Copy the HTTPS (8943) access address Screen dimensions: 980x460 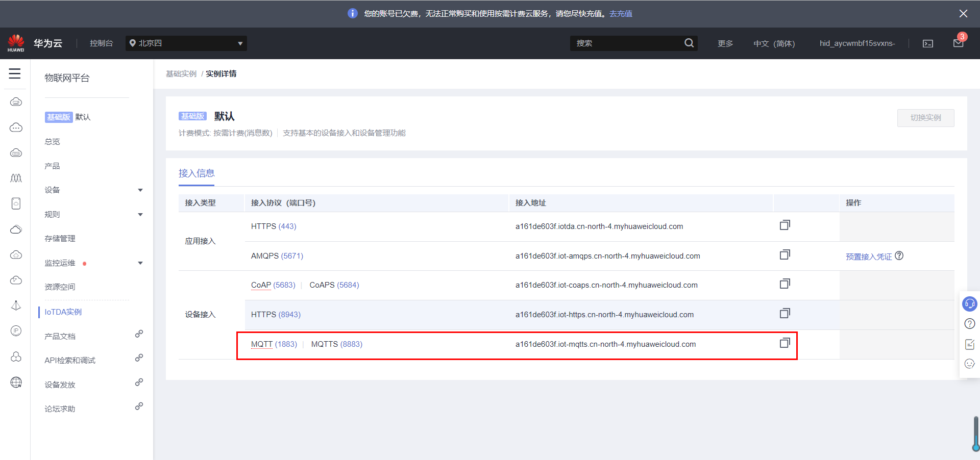[785, 313]
